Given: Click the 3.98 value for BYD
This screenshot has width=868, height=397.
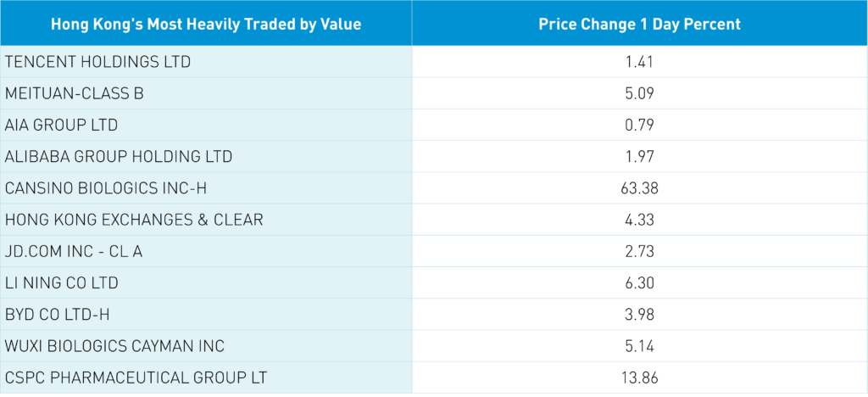Looking at the screenshot, I should (x=639, y=315).
